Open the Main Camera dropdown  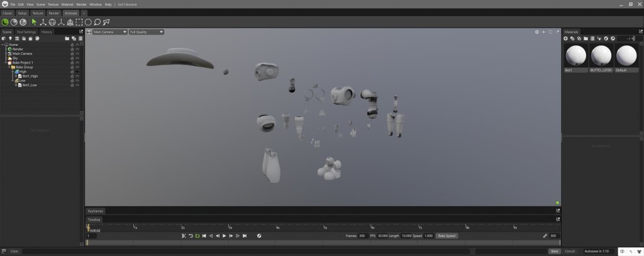click(110, 31)
